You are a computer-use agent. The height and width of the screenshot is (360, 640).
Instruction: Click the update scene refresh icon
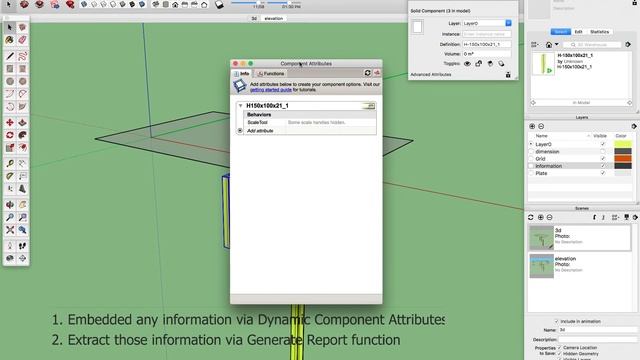pyautogui.click(x=531, y=218)
